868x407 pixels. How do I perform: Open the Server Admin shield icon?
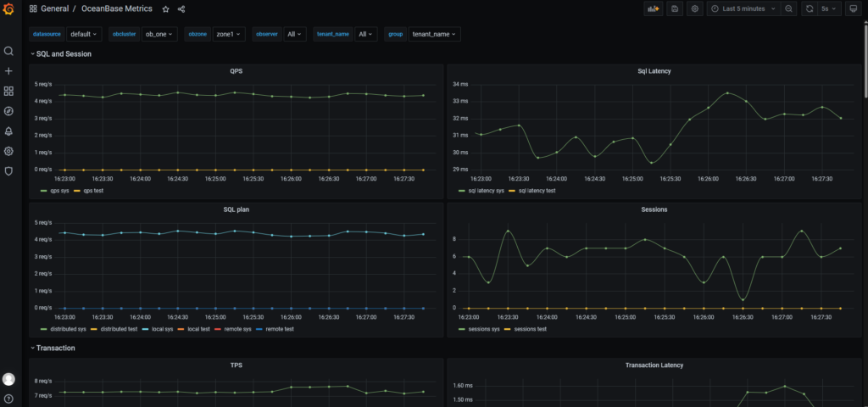pos(8,171)
